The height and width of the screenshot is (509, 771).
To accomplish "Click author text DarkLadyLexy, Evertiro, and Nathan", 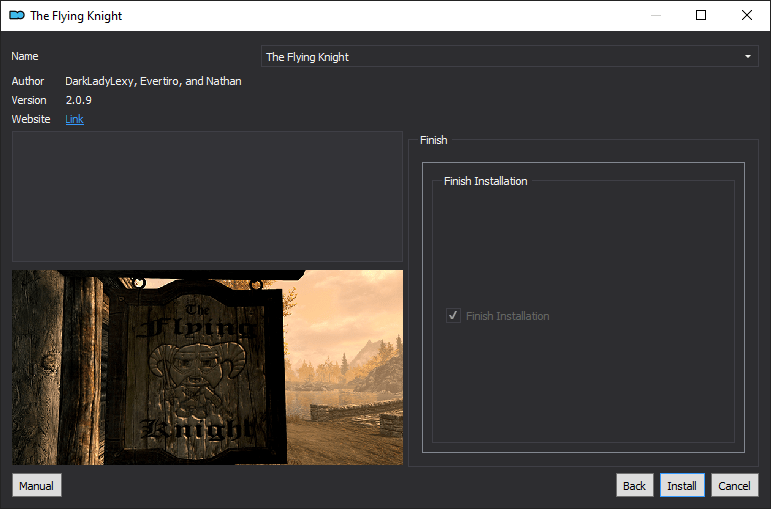I will 153,81.
